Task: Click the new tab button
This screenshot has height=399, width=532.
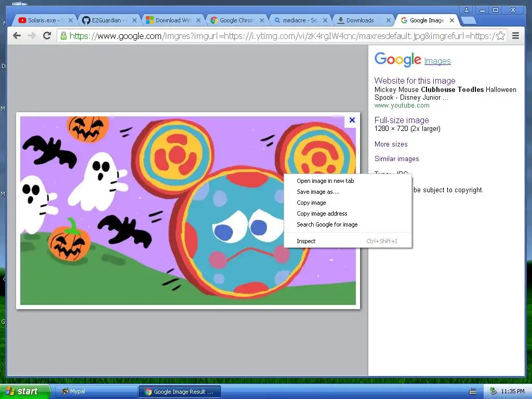Action: pyautogui.click(x=469, y=20)
